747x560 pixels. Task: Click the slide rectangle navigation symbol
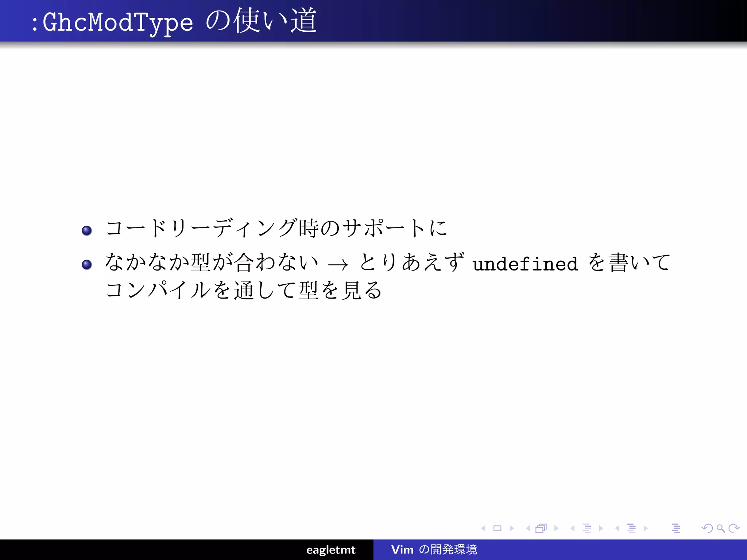point(498,528)
